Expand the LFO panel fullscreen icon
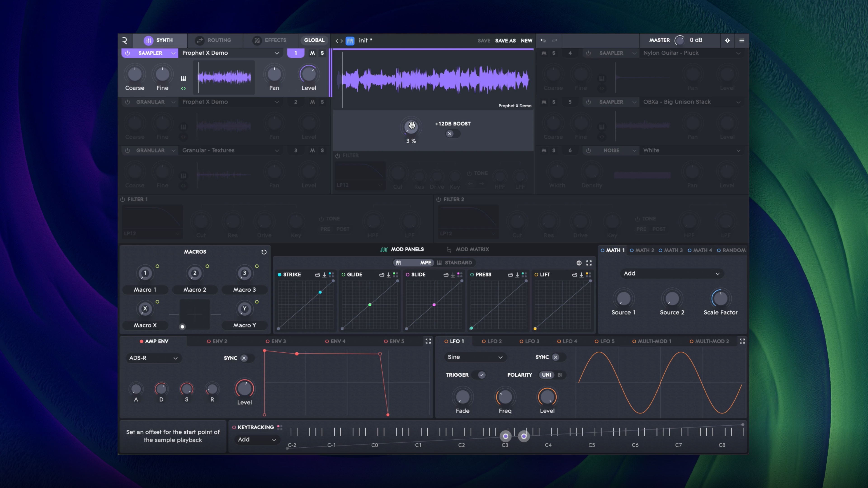 pos(742,341)
